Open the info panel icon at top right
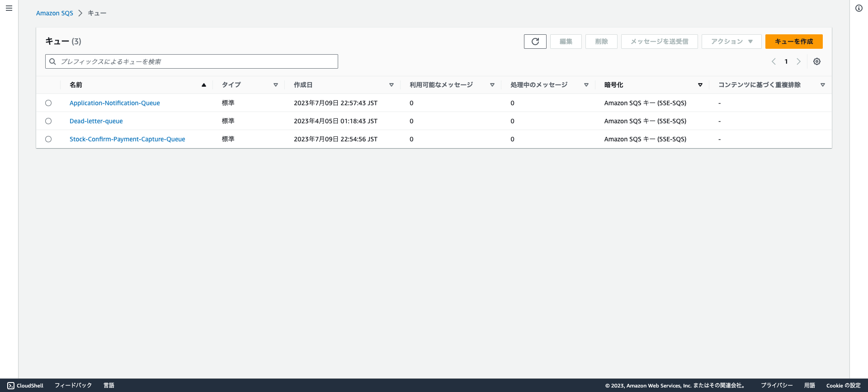868x392 pixels. point(859,8)
